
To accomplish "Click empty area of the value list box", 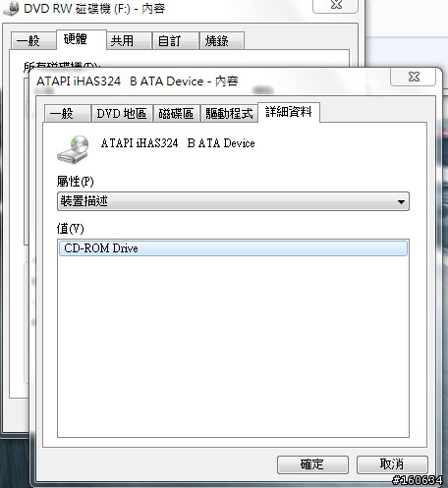I will (x=233, y=347).
